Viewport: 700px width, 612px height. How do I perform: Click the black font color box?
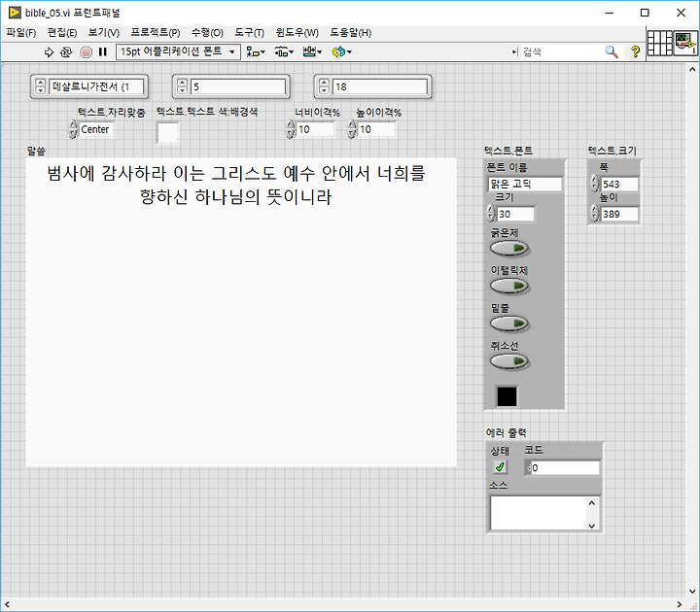coord(507,396)
